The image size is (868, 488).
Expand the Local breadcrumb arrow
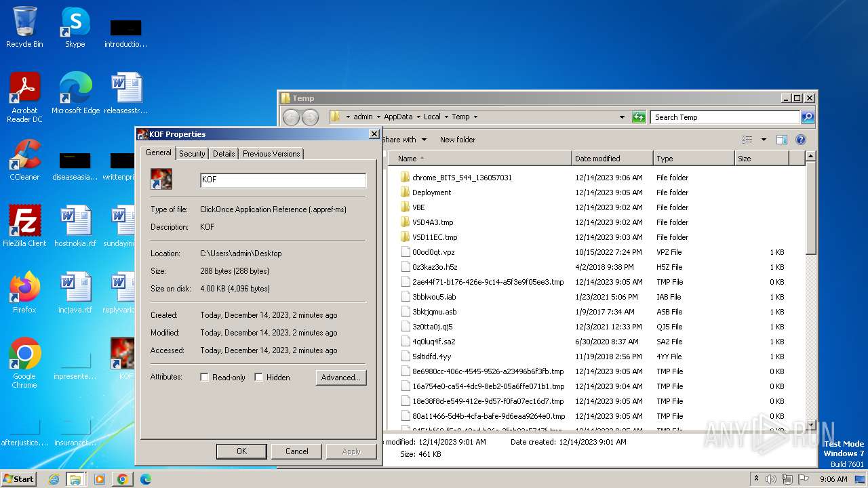click(446, 117)
